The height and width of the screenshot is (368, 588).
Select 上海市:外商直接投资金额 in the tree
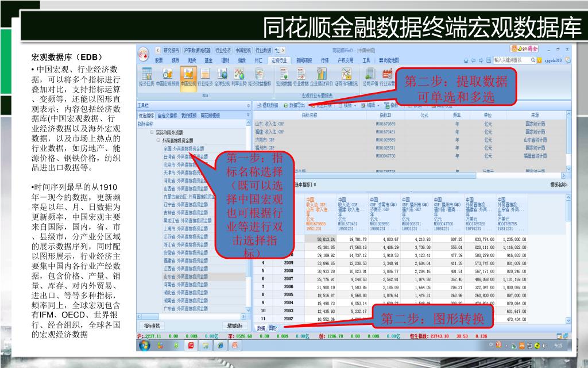point(185,228)
